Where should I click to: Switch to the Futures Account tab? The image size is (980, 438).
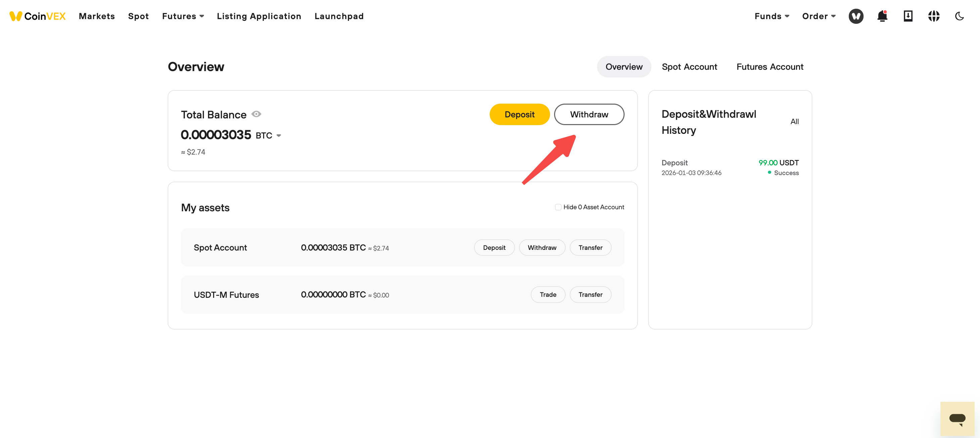point(770,66)
